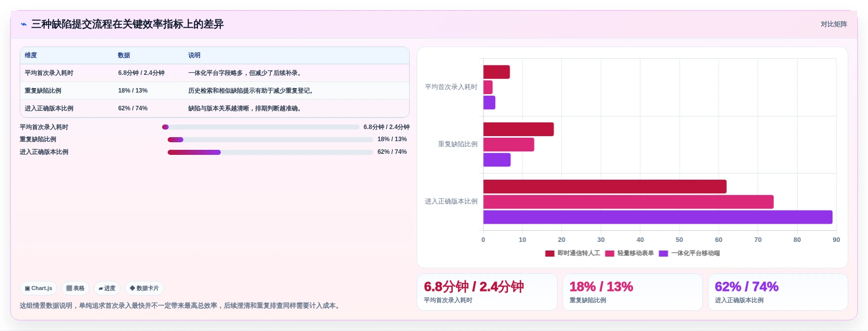This screenshot has width=868, height=331.
Task: Select the Chart.js tag chip
Action: [x=38, y=288]
